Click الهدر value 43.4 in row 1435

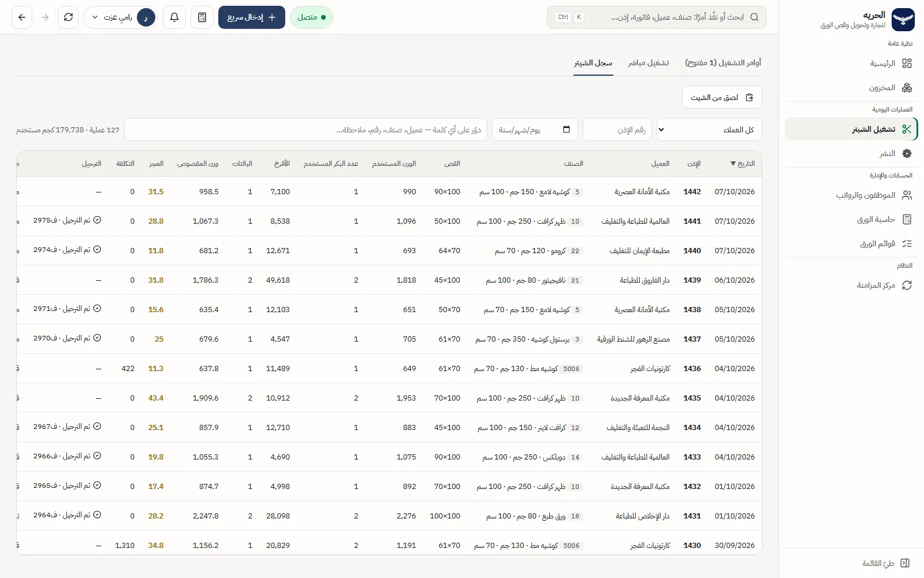point(156,398)
